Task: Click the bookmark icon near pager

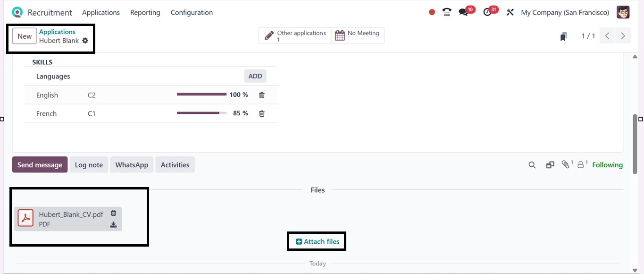Action: pos(563,36)
